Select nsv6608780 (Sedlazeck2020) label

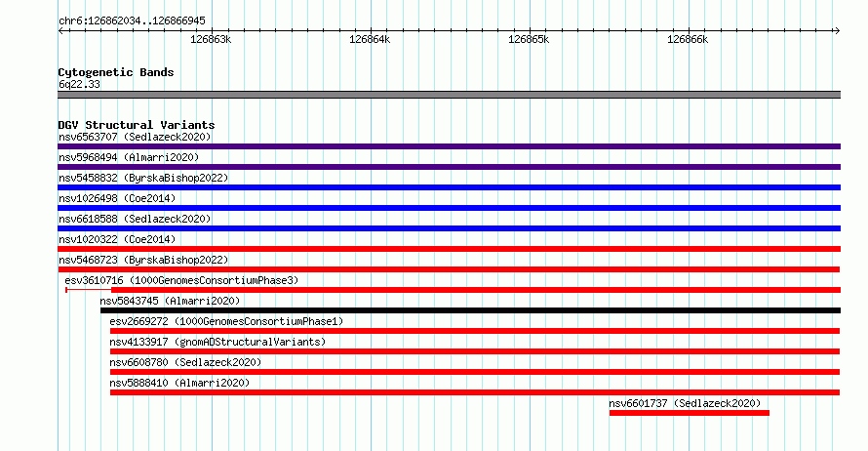[x=185, y=362]
